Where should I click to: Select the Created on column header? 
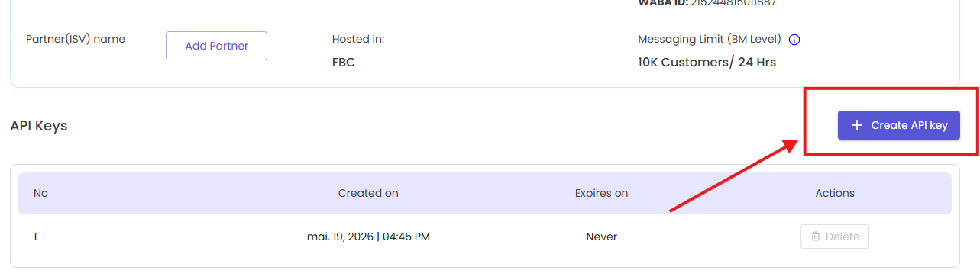pos(368,193)
